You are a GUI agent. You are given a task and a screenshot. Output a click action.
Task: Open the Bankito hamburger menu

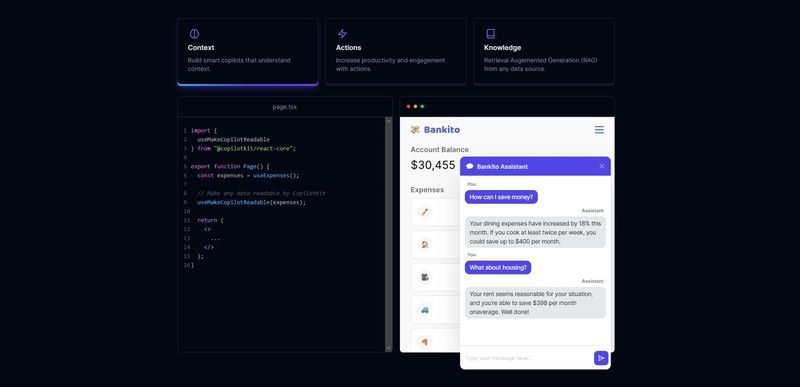[599, 130]
